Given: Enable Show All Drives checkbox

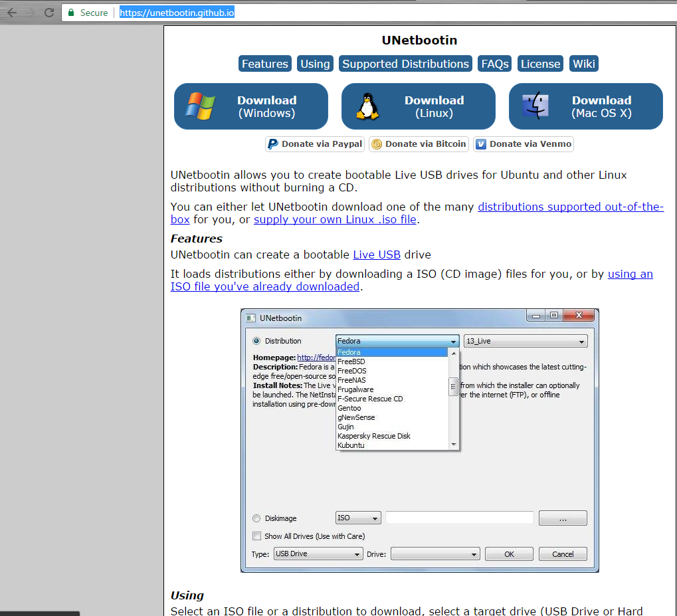Looking at the screenshot, I should (257, 536).
